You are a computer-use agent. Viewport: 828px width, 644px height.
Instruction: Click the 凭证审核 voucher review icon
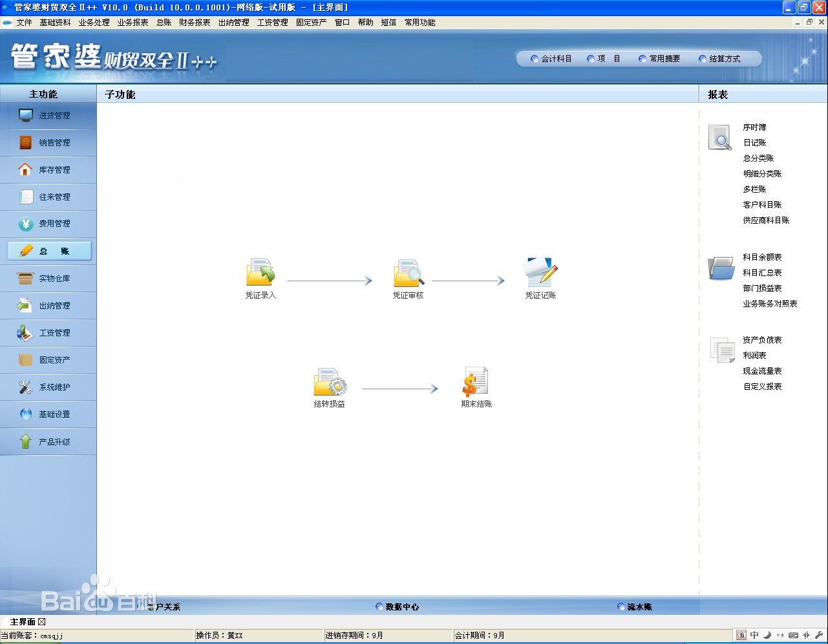pyautogui.click(x=409, y=273)
